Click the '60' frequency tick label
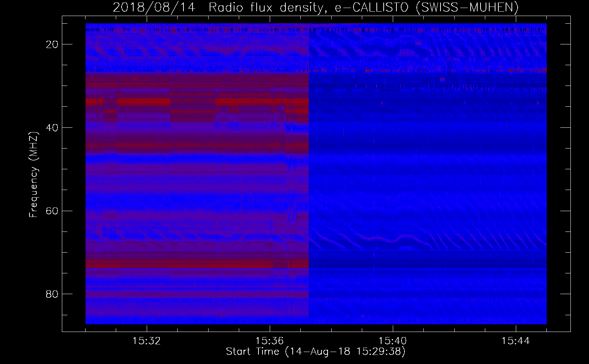The height and width of the screenshot is (364, 589). tap(52, 211)
